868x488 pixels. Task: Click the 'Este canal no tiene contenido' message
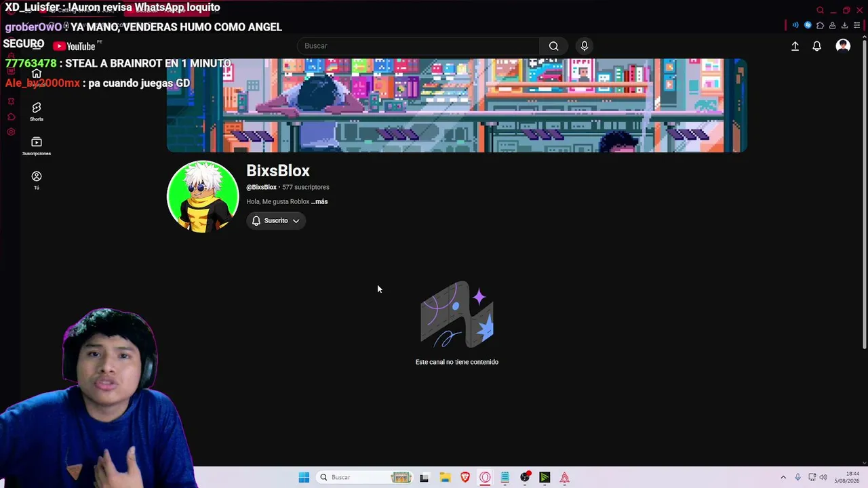click(x=457, y=362)
